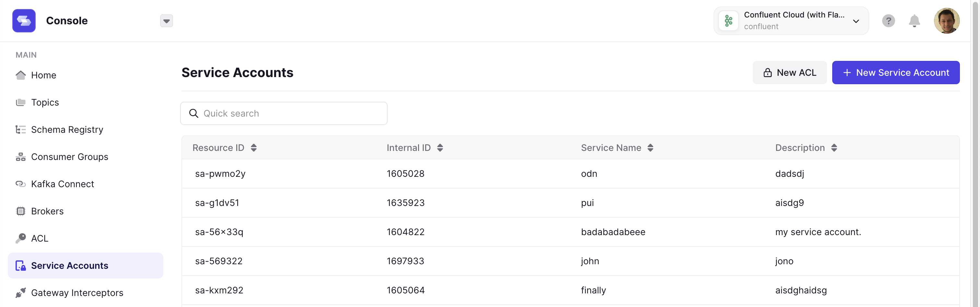This screenshot has width=980, height=307.
Task: Go to Home in sidebar
Action: coord(85,75)
